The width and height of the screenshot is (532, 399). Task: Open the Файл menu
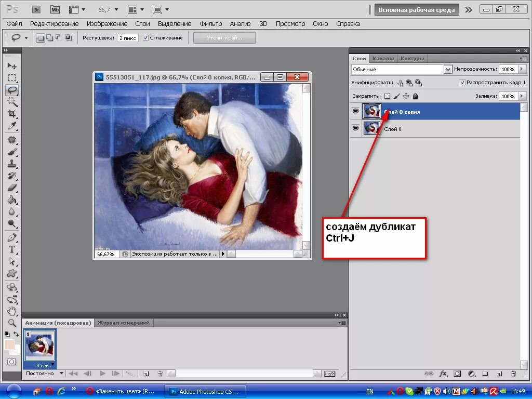click(14, 24)
